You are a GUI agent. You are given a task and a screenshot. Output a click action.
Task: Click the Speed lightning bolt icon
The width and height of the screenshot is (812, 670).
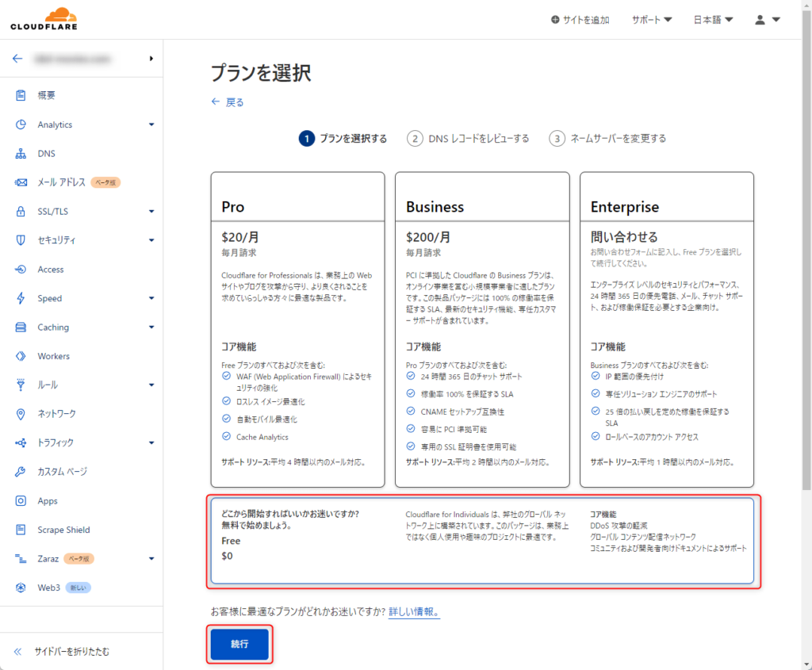[21, 298]
